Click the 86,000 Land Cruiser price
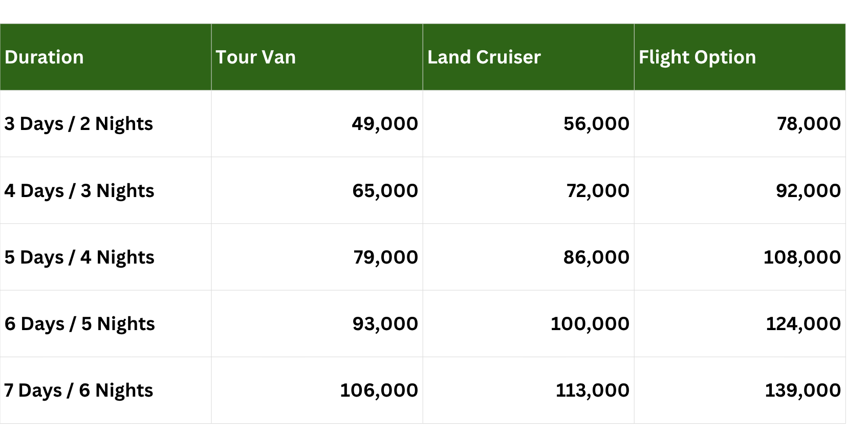 click(596, 257)
